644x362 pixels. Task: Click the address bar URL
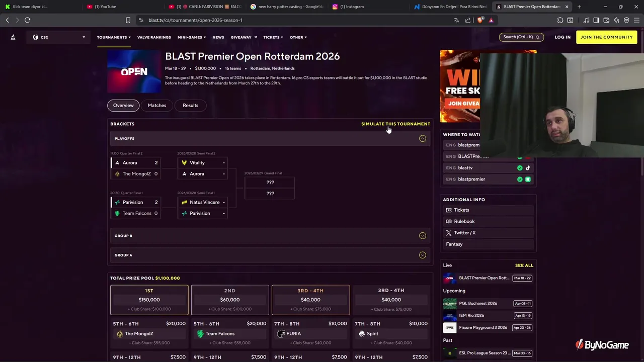click(x=195, y=20)
